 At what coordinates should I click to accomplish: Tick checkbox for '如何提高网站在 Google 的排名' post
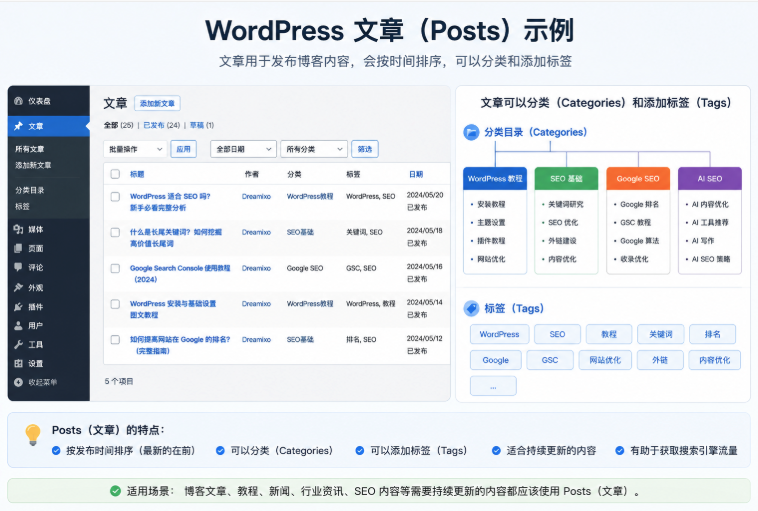click(x=115, y=340)
